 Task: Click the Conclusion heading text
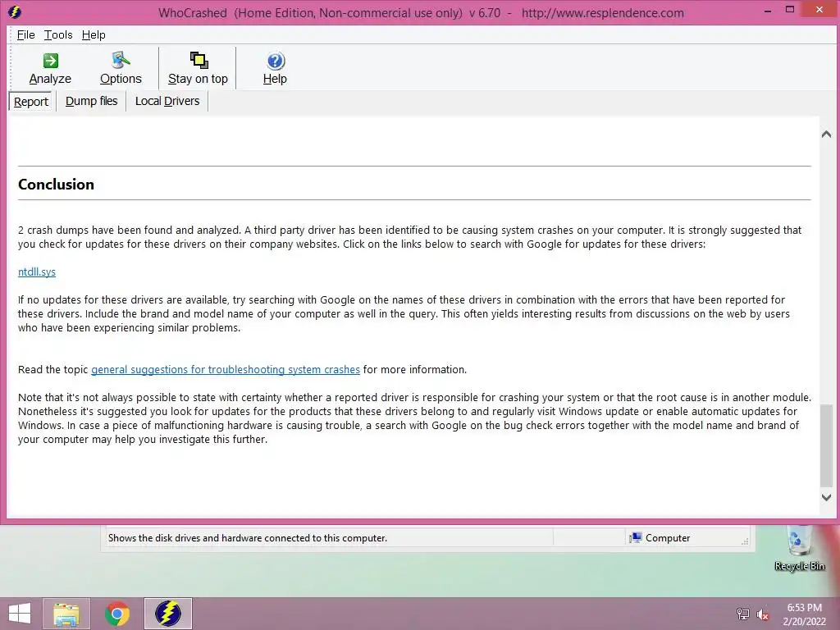pos(57,185)
